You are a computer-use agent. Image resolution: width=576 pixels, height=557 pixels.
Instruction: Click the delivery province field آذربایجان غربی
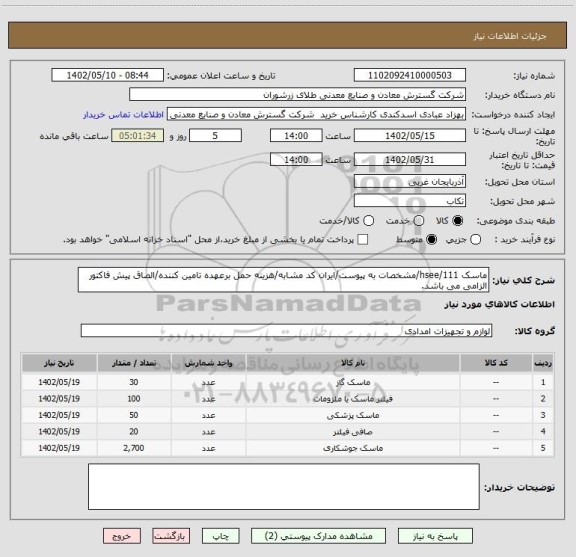(410, 182)
